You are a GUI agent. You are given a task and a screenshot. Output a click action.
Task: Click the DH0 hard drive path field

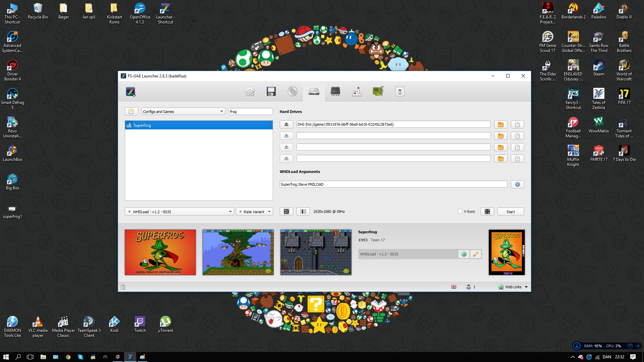393,124
